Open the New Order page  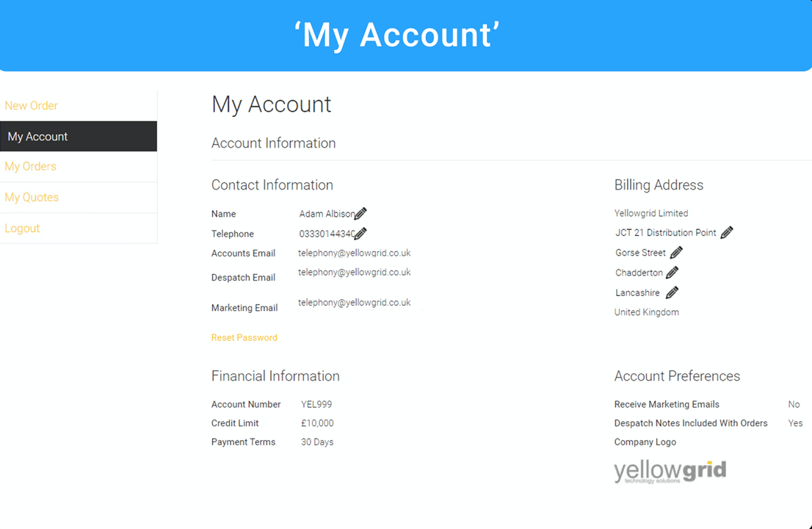(32, 105)
